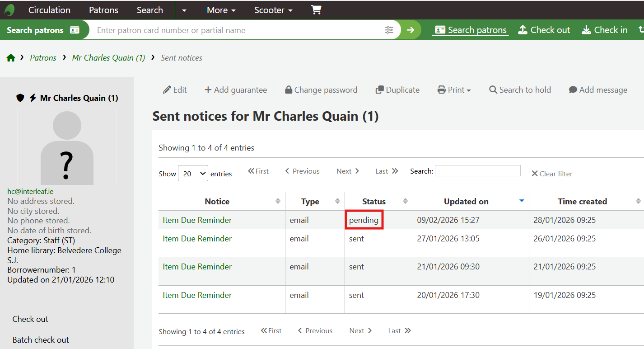The width and height of the screenshot is (644, 349).
Task: Open the pending Item Due Reminder notice
Action: click(197, 220)
